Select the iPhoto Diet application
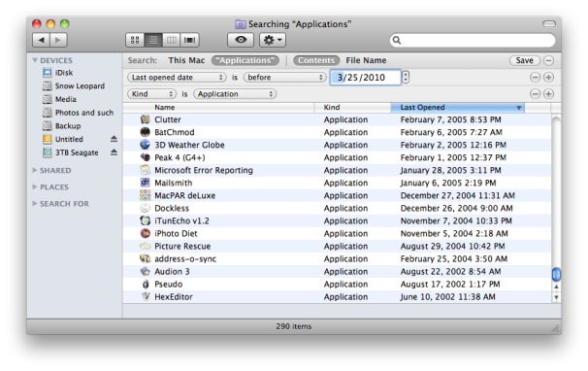The height and width of the screenshot is (371, 588). tap(337, 233)
